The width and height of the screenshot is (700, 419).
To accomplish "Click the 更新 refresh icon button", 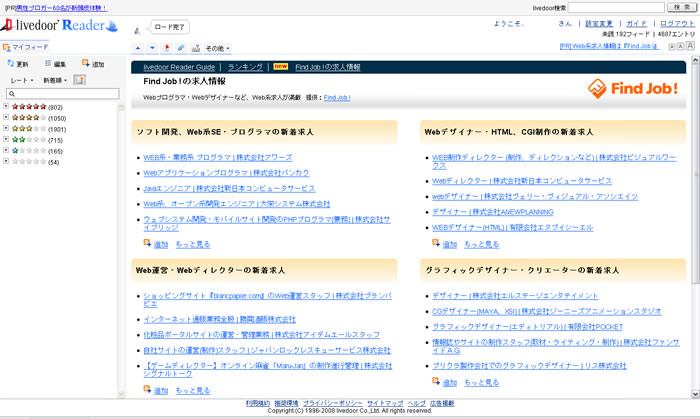I will point(18,64).
